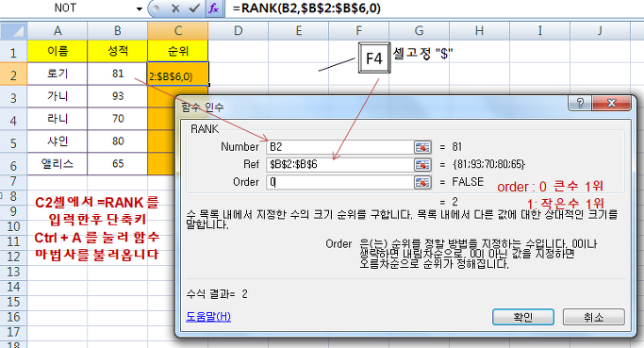Select row 3 header
The width and height of the screenshot is (644, 348).
coord(13,97)
